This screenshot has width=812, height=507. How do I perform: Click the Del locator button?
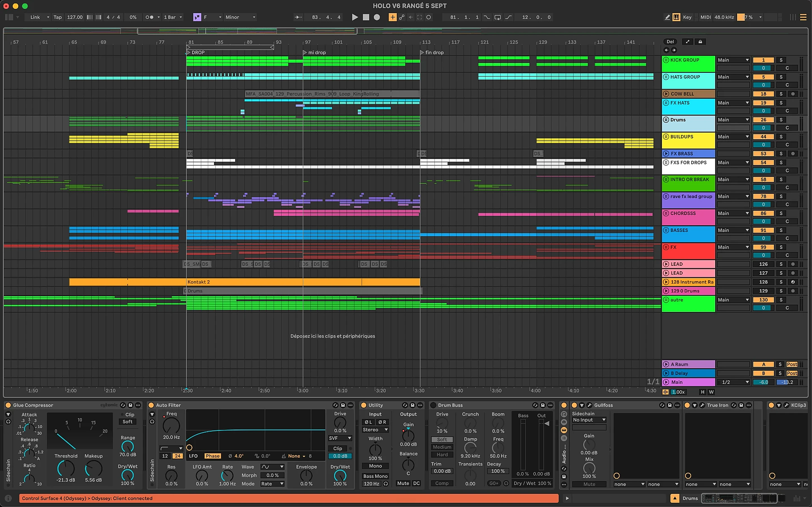pyautogui.click(x=670, y=41)
